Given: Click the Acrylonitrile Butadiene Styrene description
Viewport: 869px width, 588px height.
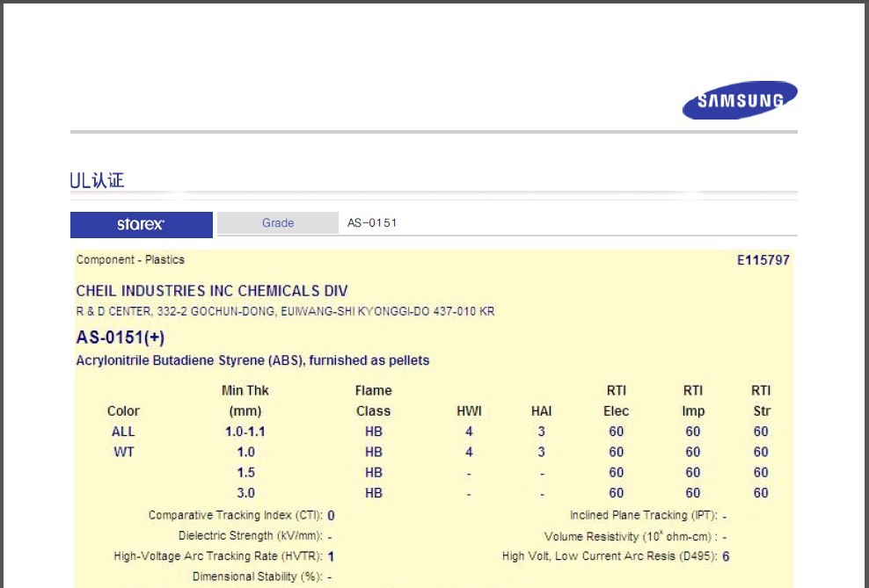Looking at the screenshot, I should pyautogui.click(x=252, y=360).
